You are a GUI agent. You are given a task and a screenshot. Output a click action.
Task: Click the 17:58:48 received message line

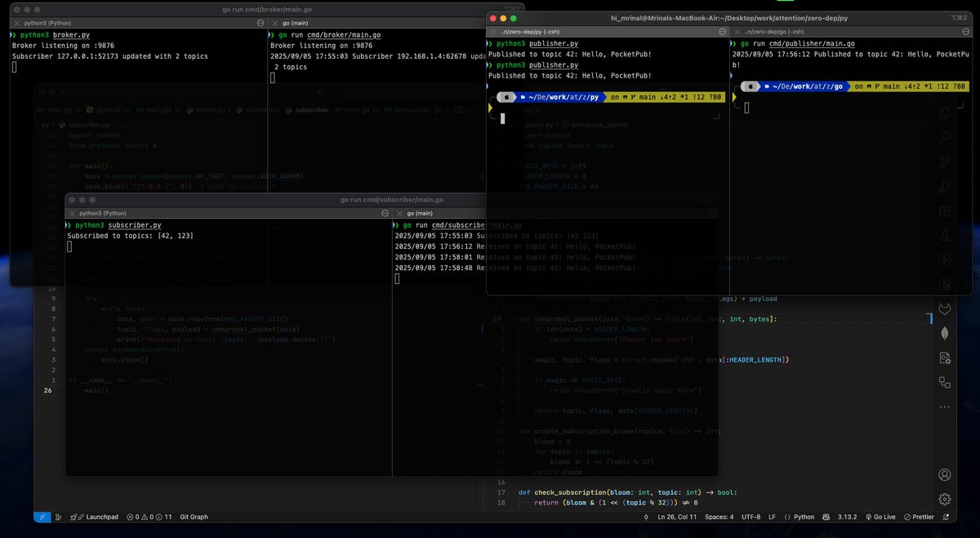coord(515,267)
